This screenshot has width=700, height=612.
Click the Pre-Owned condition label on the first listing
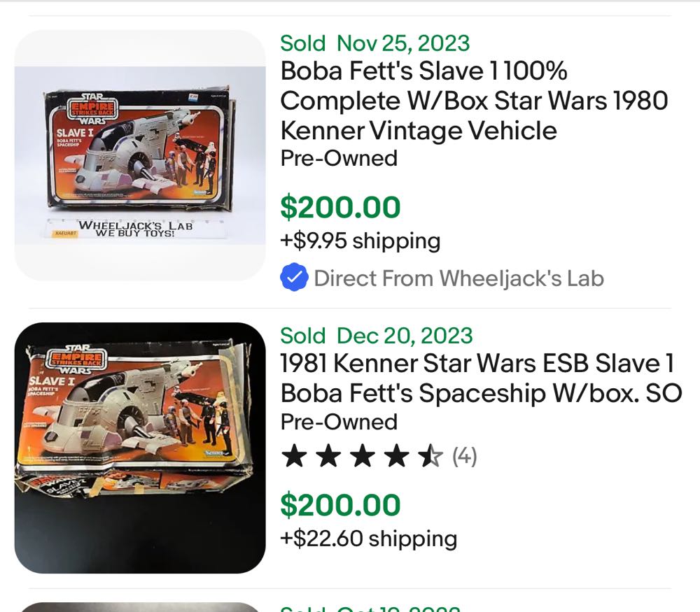[x=338, y=159]
